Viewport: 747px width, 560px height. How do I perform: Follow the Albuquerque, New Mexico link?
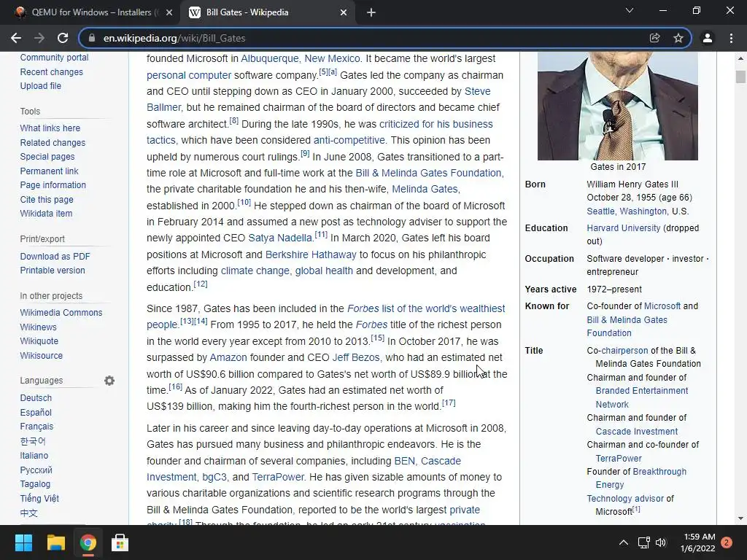300,58
